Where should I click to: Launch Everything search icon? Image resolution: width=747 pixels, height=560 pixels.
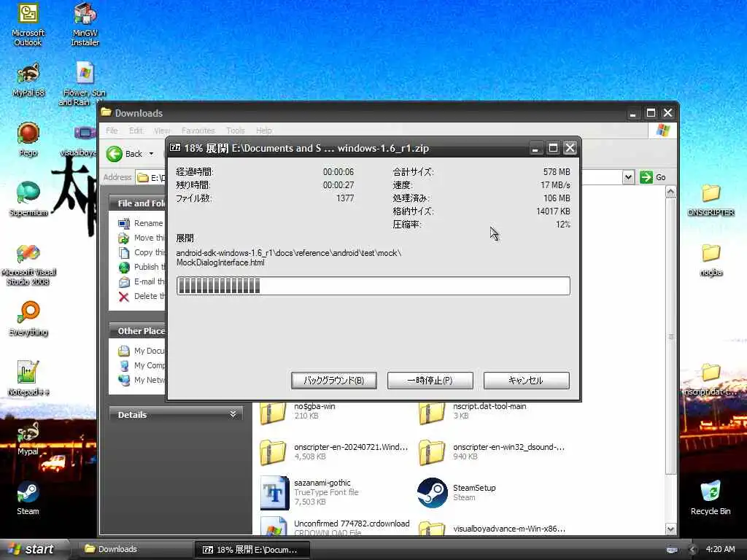28,318
